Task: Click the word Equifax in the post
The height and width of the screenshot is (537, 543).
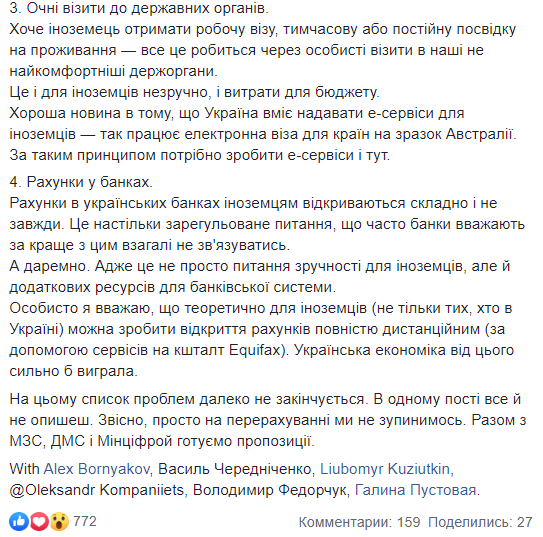Action: tap(256, 350)
